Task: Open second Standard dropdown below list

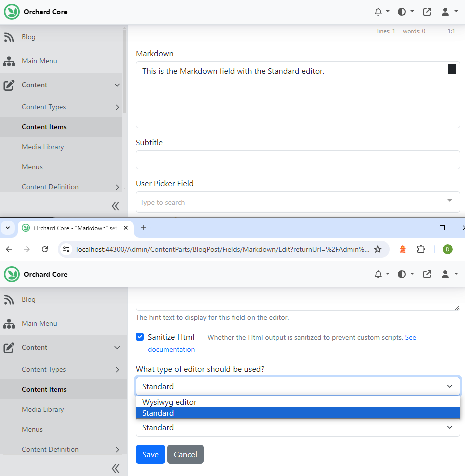Action: click(x=298, y=428)
